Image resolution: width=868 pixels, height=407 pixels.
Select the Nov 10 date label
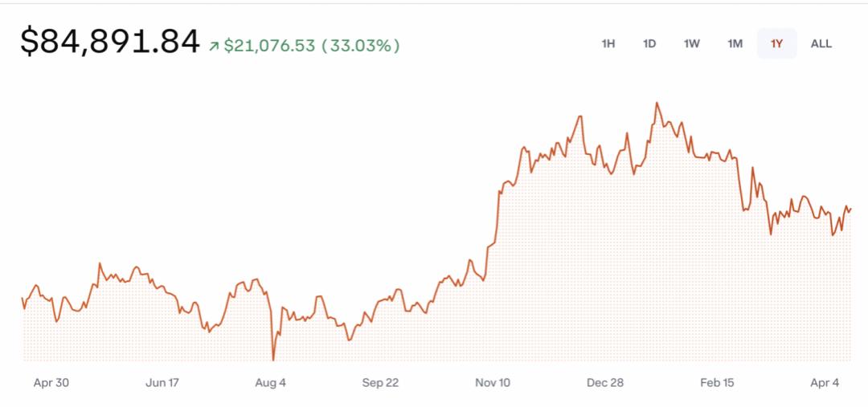tap(492, 383)
